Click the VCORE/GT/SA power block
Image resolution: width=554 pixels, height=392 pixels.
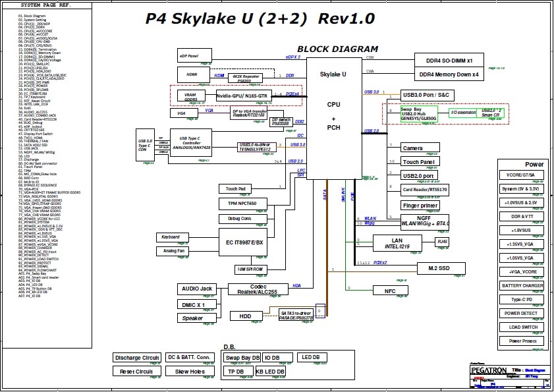tap(521, 175)
